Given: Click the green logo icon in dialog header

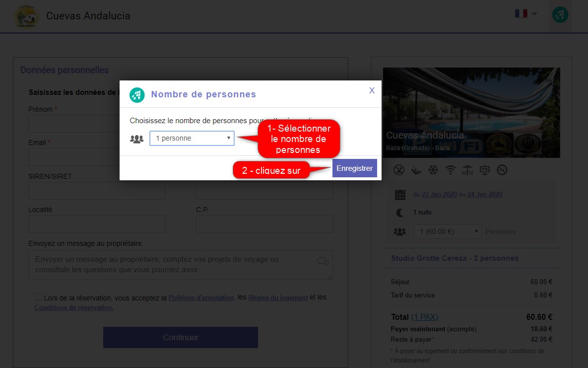Looking at the screenshot, I should click(137, 95).
